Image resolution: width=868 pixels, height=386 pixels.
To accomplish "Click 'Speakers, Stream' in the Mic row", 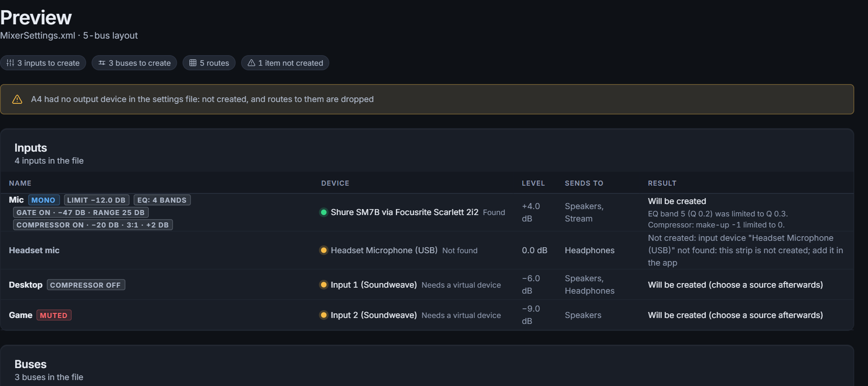I will (x=584, y=212).
